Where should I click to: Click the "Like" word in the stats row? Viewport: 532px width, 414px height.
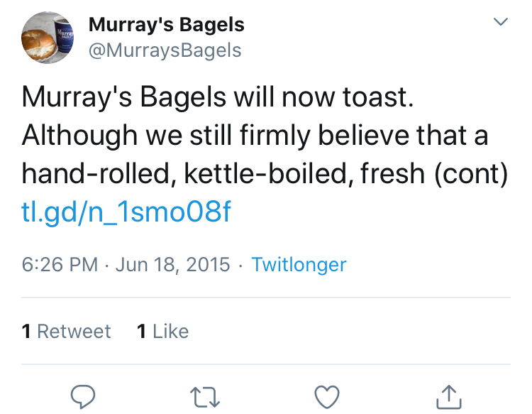(170, 331)
